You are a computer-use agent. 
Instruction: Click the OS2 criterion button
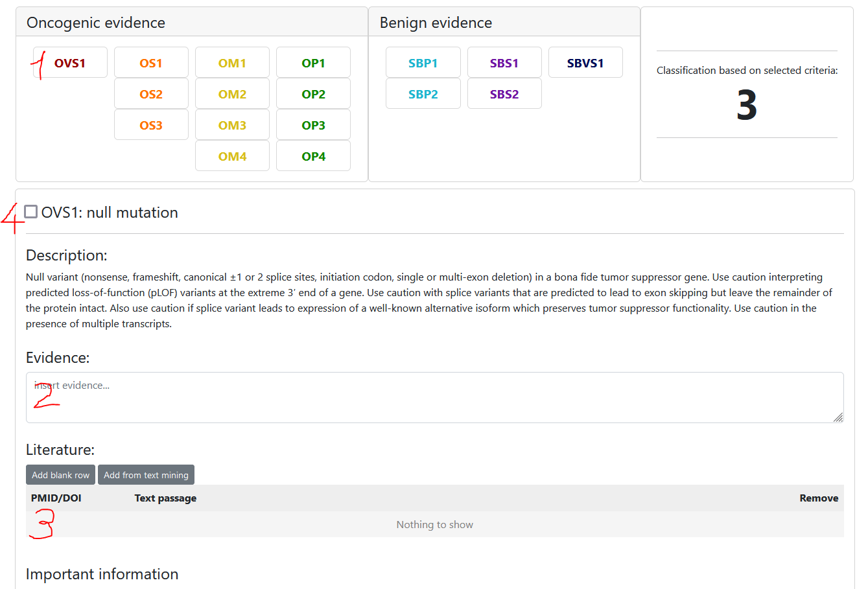pyautogui.click(x=151, y=94)
